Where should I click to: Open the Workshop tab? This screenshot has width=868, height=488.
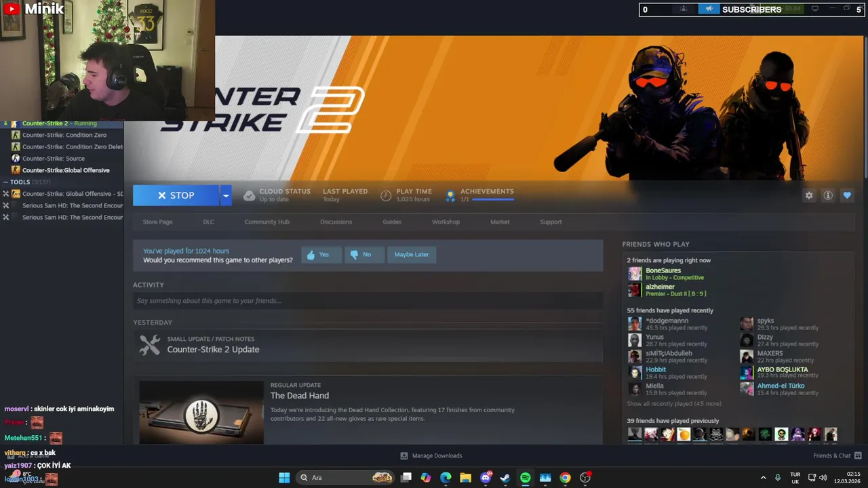(x=446, y=222)
